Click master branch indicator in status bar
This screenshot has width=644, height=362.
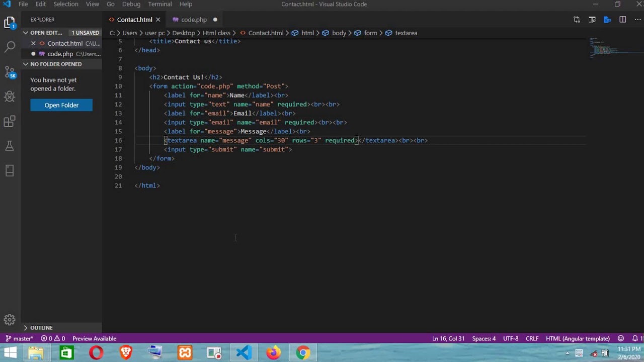point(19,338)
